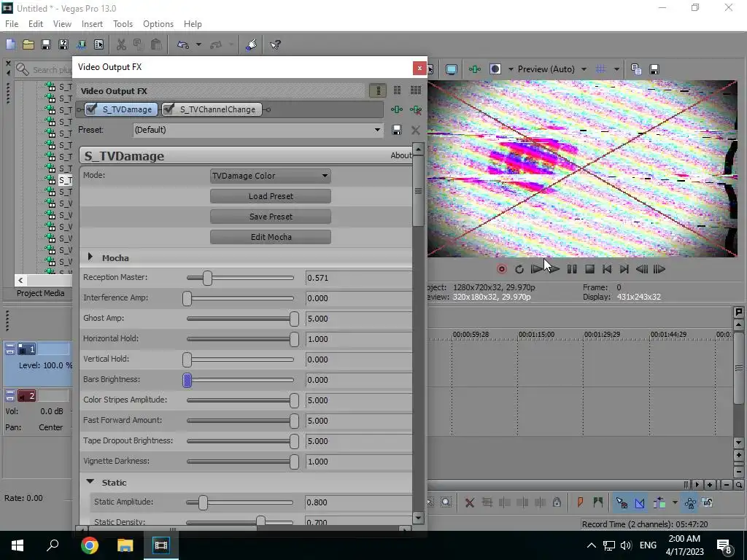Click the Ignore Event Grouping icon
This screenshot has height=560, width=747.
click(x=708, y=502)
